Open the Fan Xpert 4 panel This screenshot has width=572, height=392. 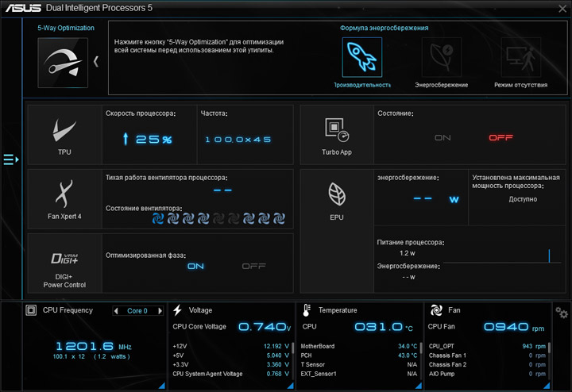pyautogui.click(x=64, y=199)
